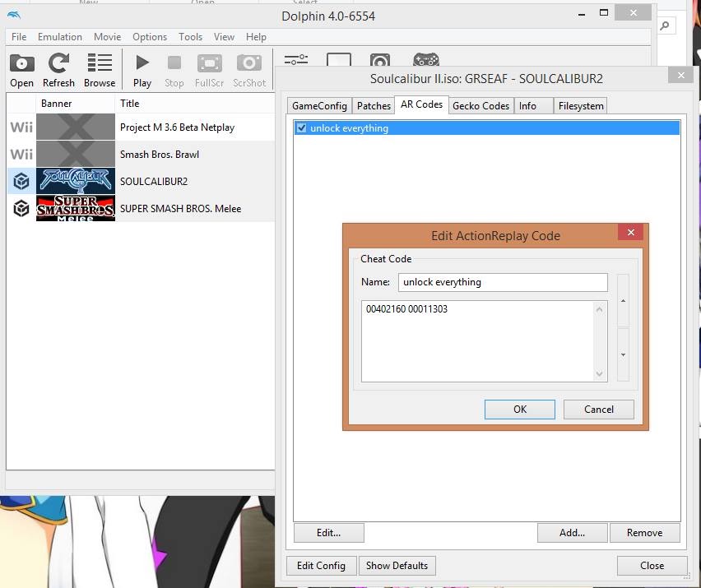Open the Config sliders icon in toolbar

point(296,59)
